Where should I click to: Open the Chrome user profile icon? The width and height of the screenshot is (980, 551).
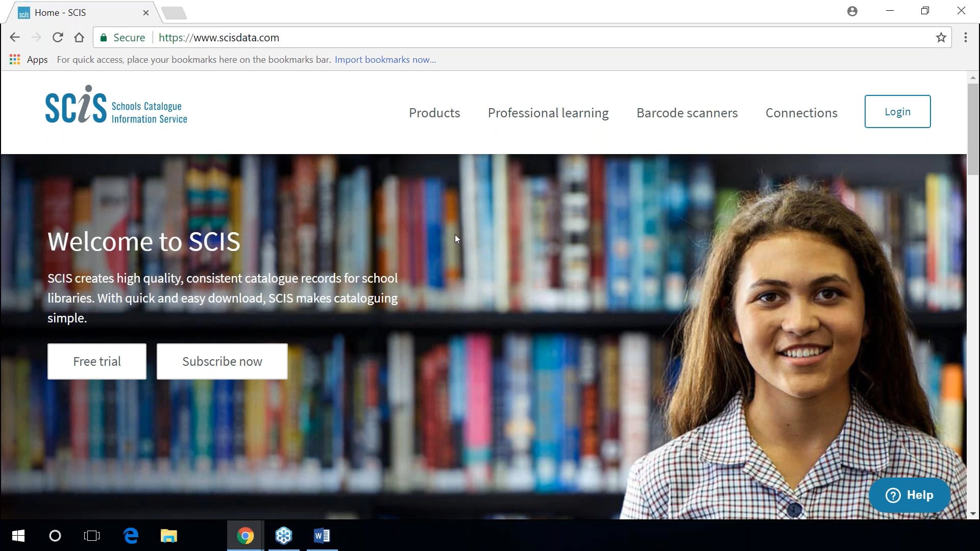(x=852, y=11)
